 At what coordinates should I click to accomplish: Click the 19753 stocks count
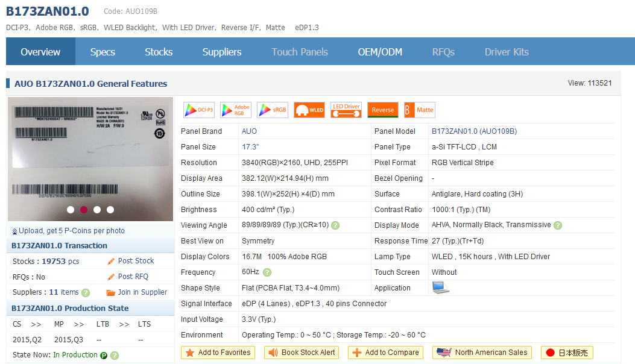(54, 262)
